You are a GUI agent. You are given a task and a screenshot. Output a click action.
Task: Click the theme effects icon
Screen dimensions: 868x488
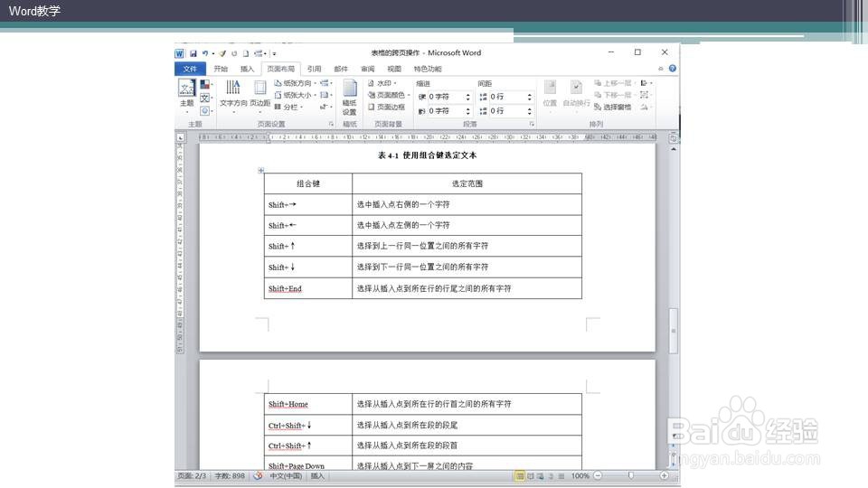click(x=205, y=110)
